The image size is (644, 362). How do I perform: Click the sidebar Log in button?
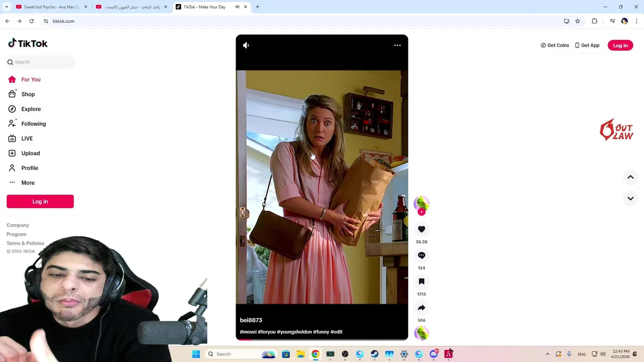coord(40,202)
